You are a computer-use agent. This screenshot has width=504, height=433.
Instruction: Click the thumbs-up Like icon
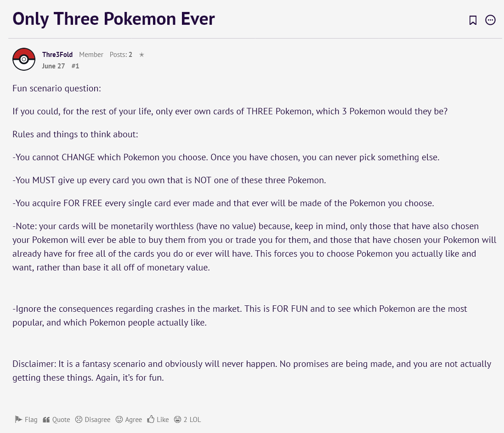coord(151,419)
